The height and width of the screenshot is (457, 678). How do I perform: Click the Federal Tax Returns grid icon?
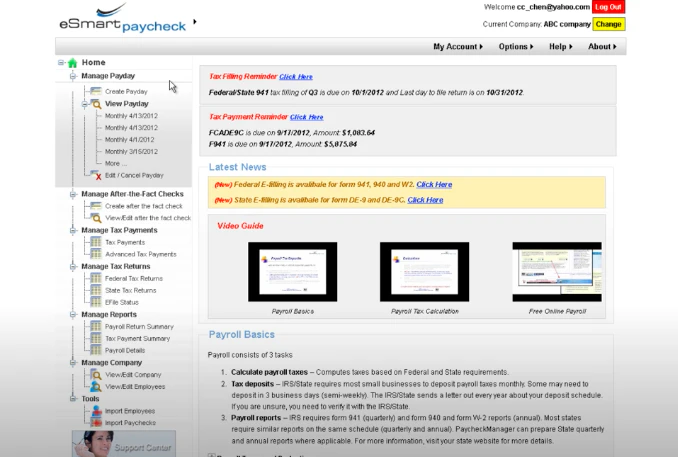pyautogui.click(x=96, y=278)
